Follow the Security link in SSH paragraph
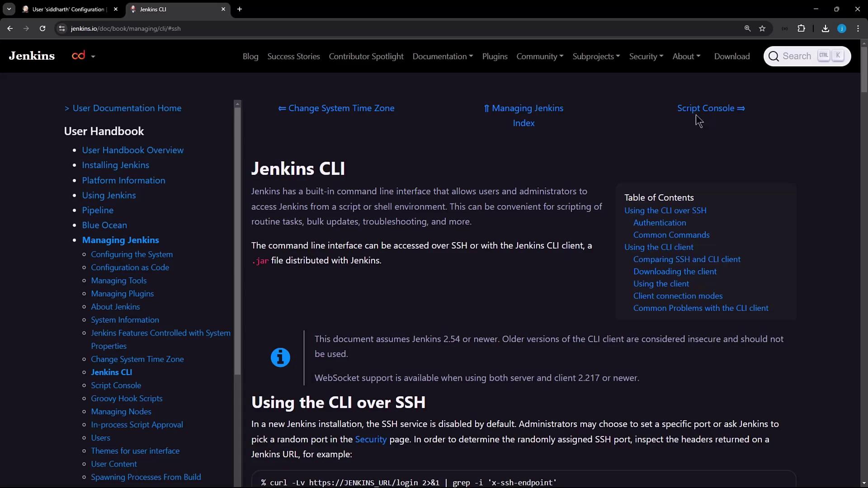Image resolution: width=868 pixels, height=488 pixels. coord(371,439)
